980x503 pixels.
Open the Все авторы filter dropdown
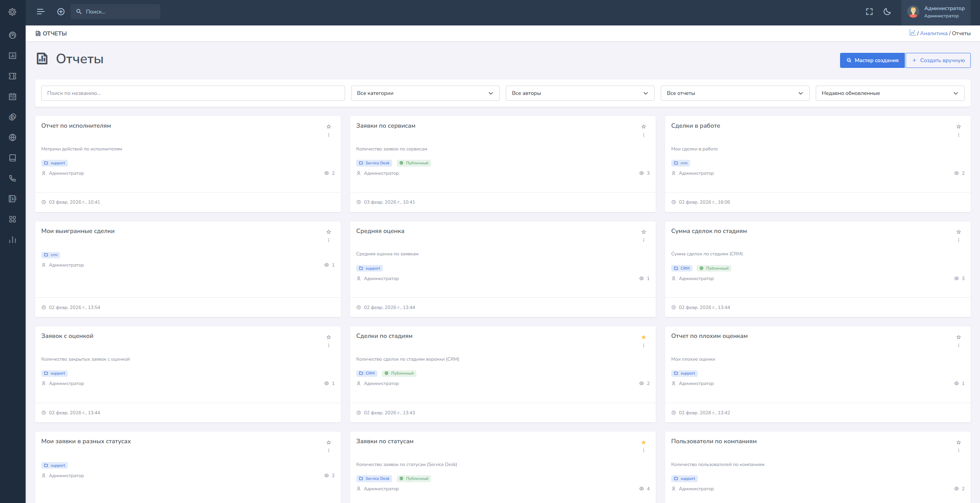(x=579, y=93)
